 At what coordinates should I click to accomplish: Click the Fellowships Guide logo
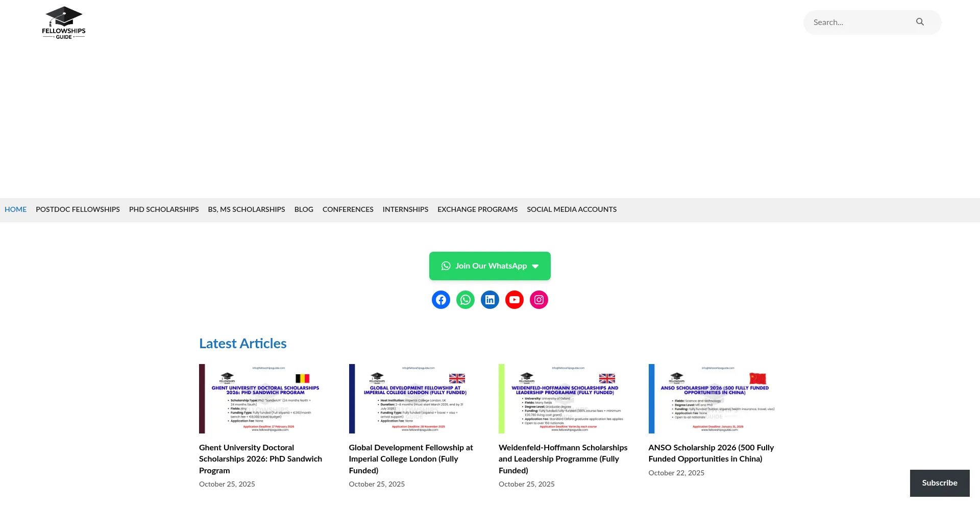pos(64,23)
